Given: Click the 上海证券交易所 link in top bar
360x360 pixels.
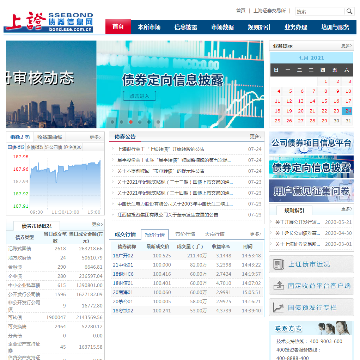Looking at the screenshot, I should pos(269,11).
